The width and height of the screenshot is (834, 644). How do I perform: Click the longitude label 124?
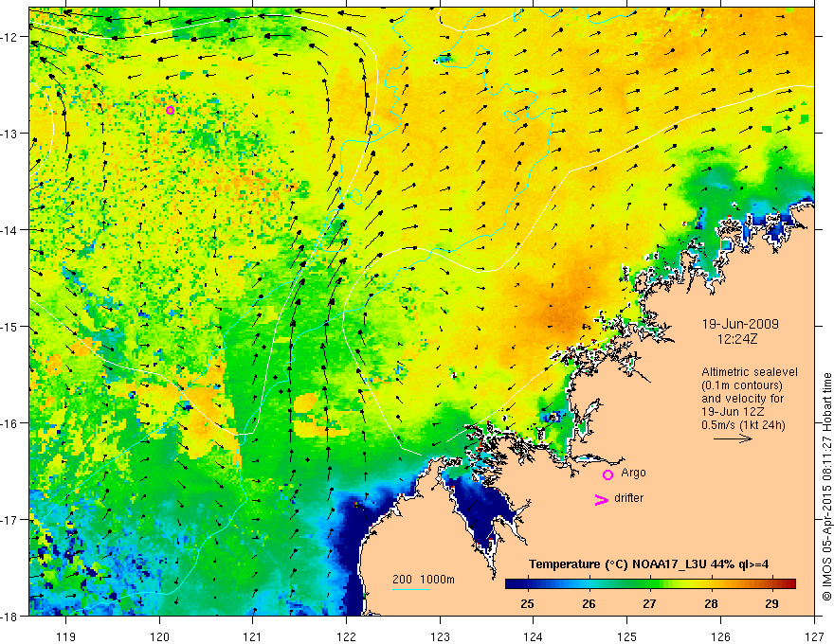[x=533, y=636]
